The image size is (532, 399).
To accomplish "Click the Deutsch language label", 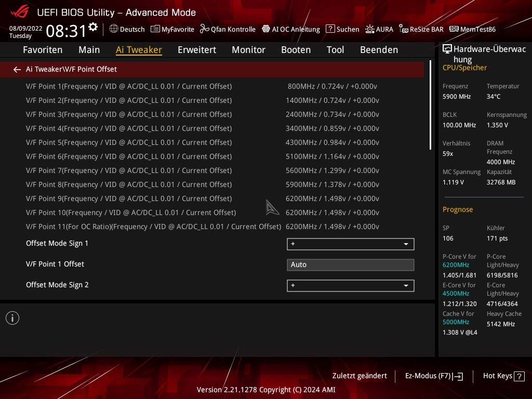I will coord(132,30).
